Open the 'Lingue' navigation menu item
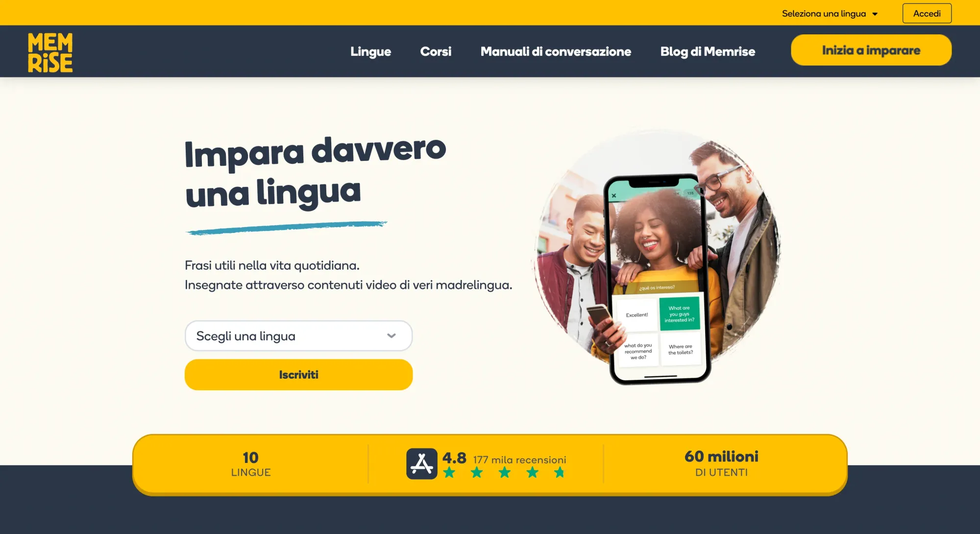 (x=372, y=51)
